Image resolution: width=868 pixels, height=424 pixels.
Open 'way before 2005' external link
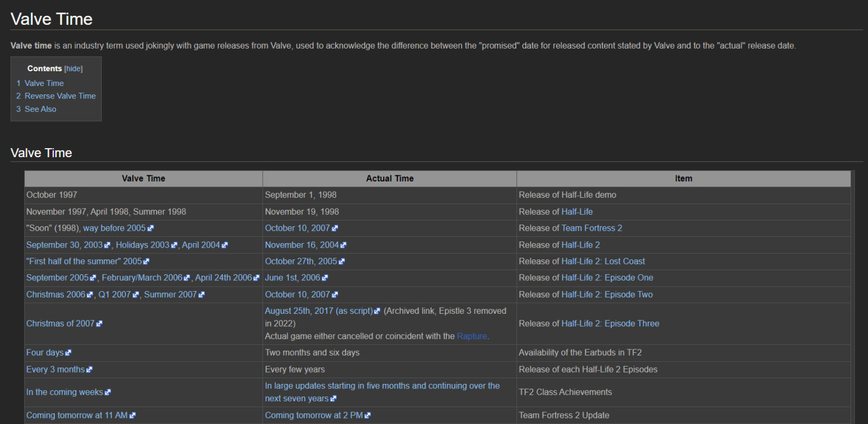tap(114, 228)
